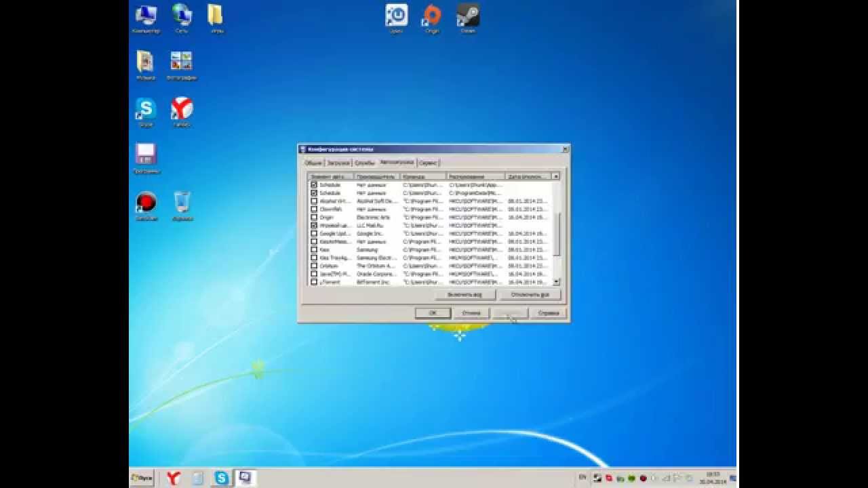
Task: Select the Автозагрузка tab
Action: click(x=397, y=163)
